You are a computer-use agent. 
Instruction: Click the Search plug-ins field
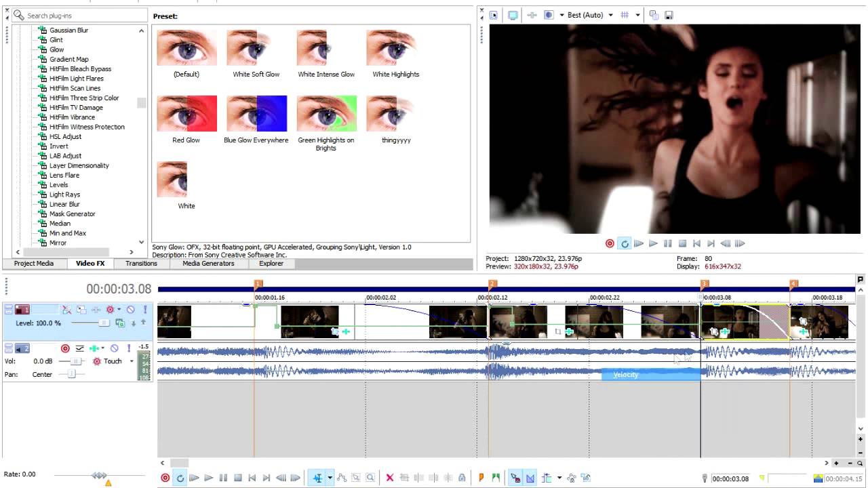pyautogui.click(x=79, y=15)
